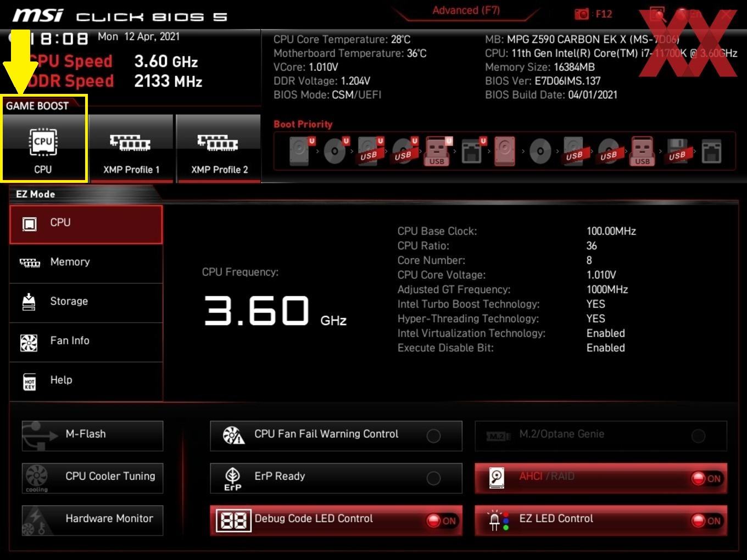Click the F12 screenshot camera icon
The image size is (747, 560).
(x=582, y=14)
